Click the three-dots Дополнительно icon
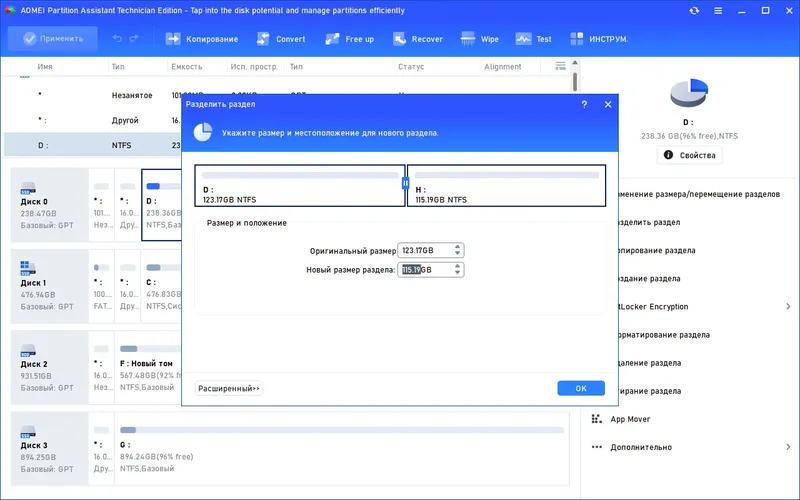 [596, 447]
